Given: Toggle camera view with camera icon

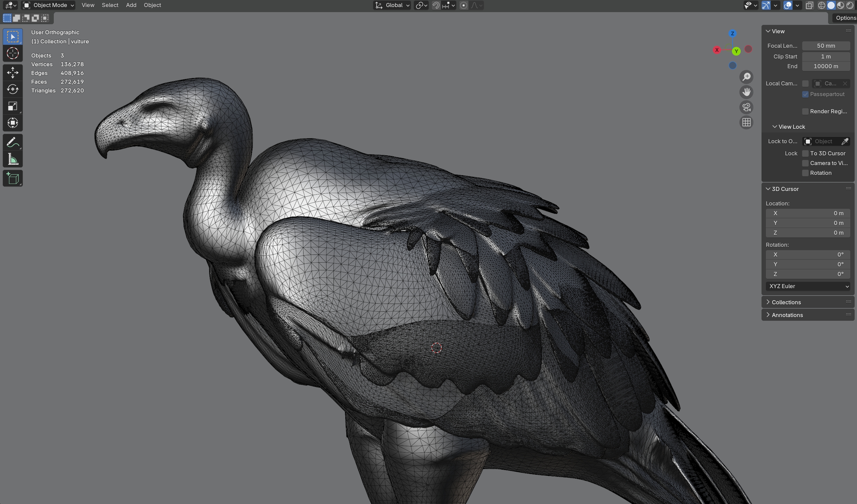Looking at the screenshot, I should (x=746, y=108).
